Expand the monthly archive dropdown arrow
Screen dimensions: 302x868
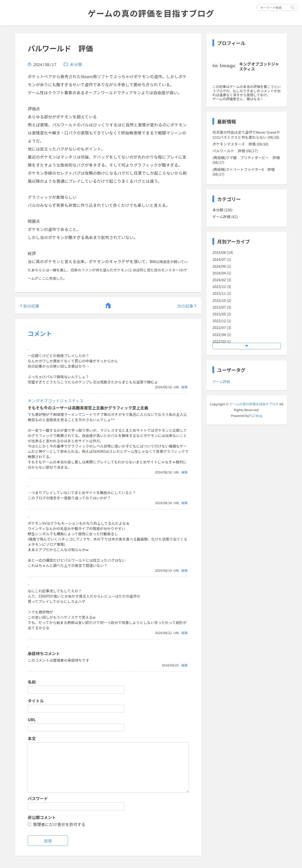pos(246,346)
